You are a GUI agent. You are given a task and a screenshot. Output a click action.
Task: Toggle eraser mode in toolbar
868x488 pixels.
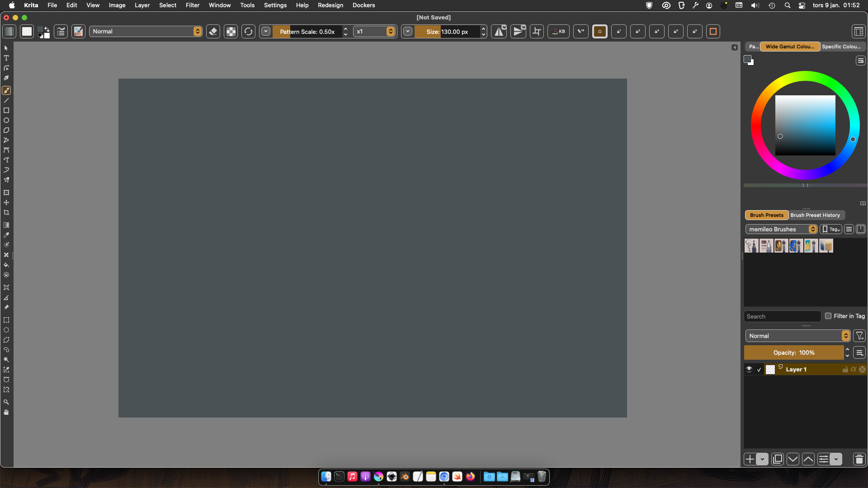213,32
